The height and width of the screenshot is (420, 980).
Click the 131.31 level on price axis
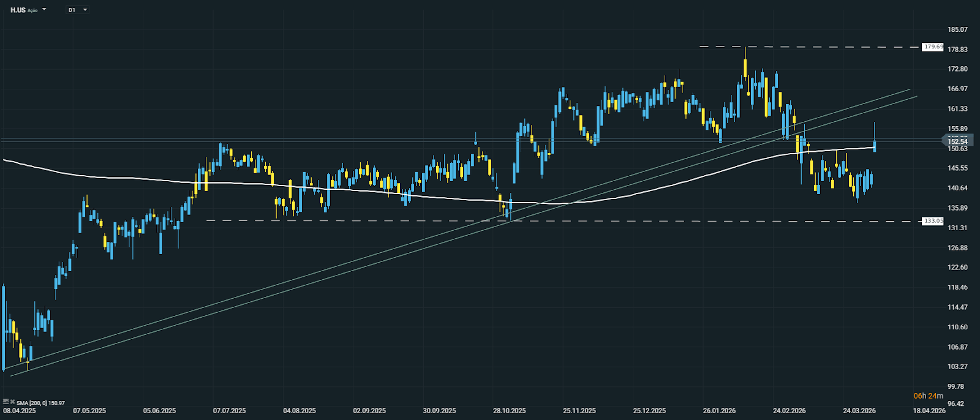[x=957, y=228]
